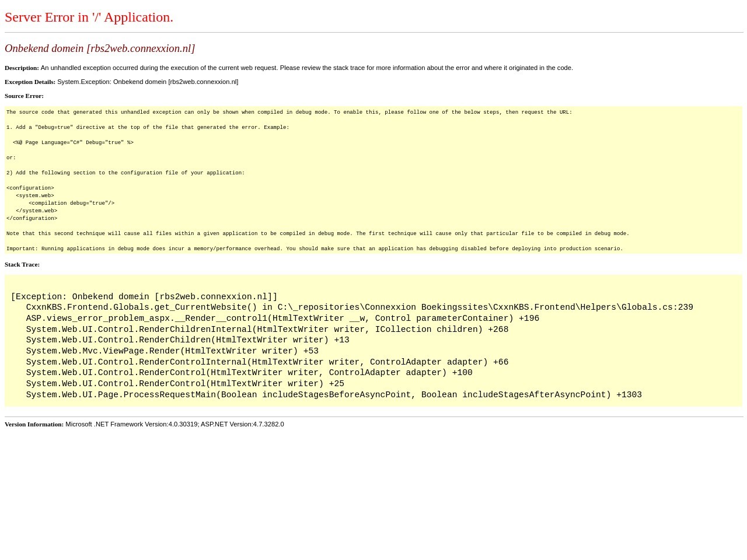Click the 'Note that this second technique' line
Screen dimensions: 747x560
[317, 233]
